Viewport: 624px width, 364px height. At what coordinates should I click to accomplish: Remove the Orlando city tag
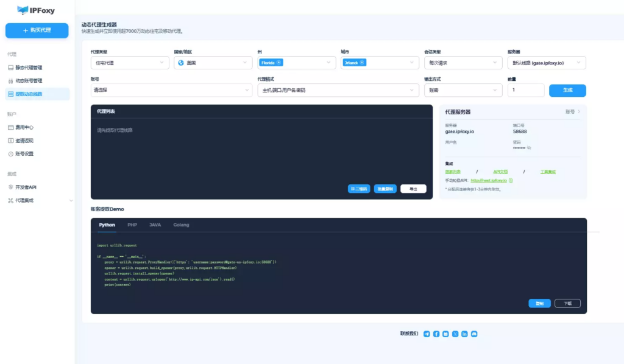pos(362,63)
